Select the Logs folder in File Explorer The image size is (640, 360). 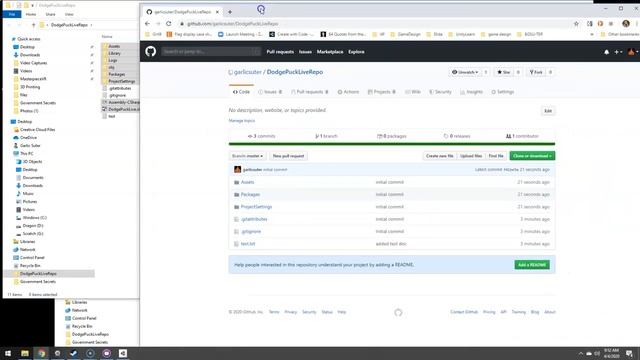click(113, 60)
